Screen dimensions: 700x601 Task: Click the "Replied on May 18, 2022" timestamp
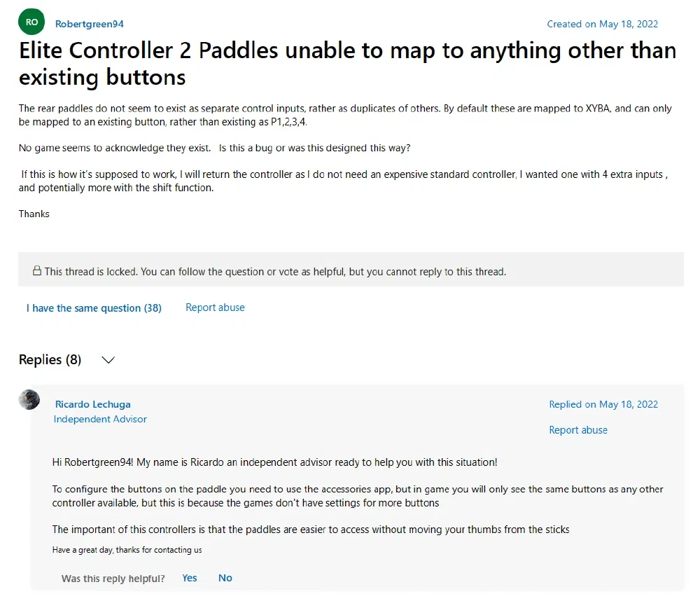[603, 404]
